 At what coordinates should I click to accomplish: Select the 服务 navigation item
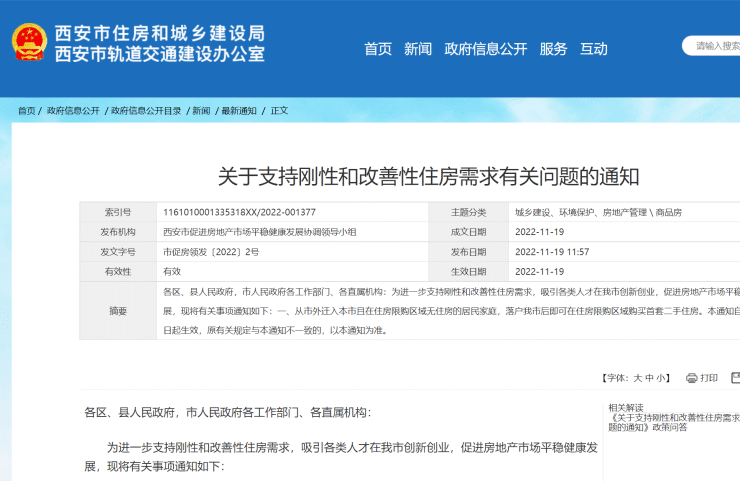click(x=553, y=49)
